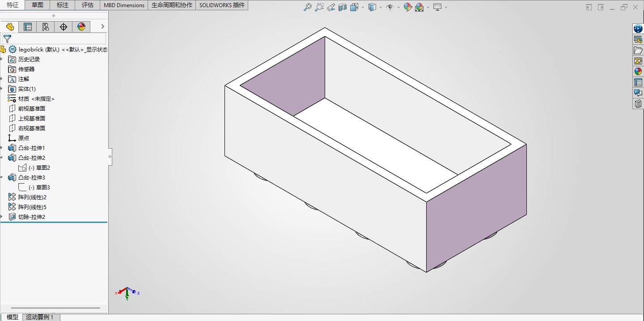Open the 评估 tab
Image resolution: width=644 pixels, height=321 pixels.
88,5
